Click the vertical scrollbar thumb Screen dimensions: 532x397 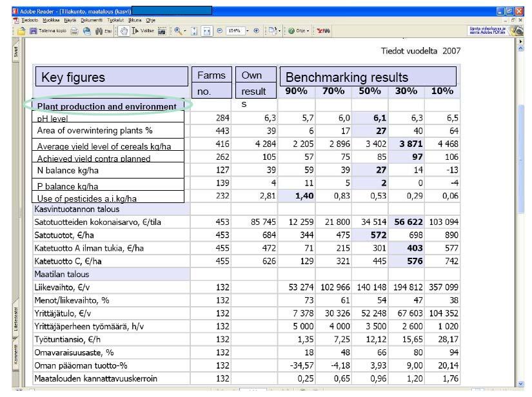(521, 159)
